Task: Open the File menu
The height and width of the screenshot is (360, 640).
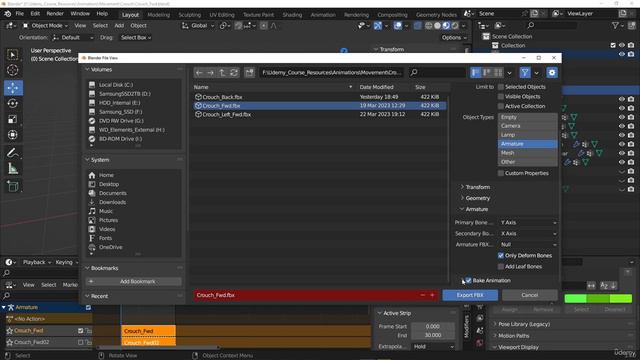Action: [x=20, y=13]
